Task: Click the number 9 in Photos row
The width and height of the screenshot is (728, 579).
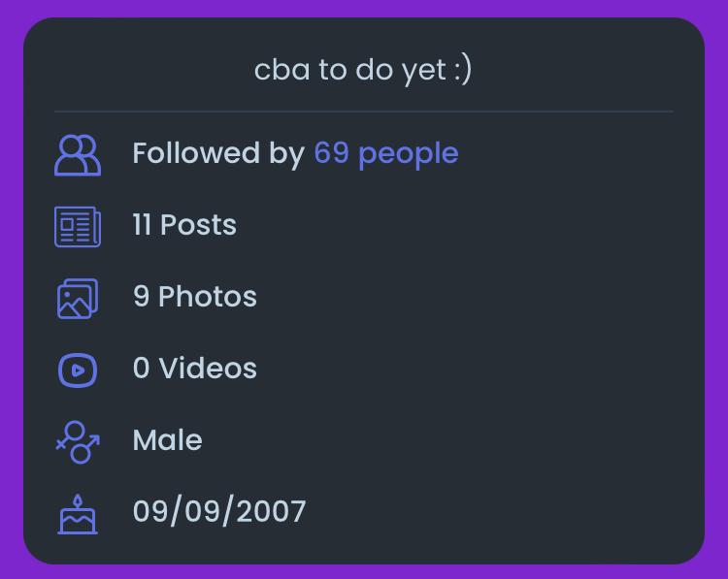Action: (142, 297)
